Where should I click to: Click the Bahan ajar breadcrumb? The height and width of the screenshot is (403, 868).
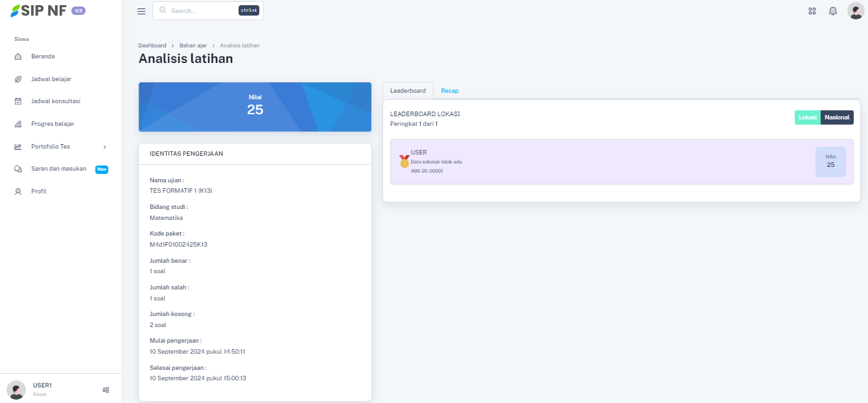coord(193,45)
